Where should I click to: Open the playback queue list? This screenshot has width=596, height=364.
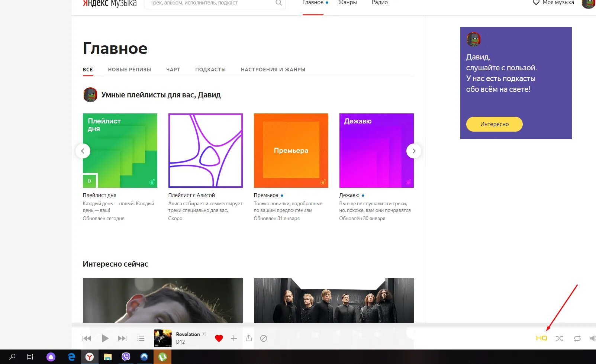(x=141, y=338)
